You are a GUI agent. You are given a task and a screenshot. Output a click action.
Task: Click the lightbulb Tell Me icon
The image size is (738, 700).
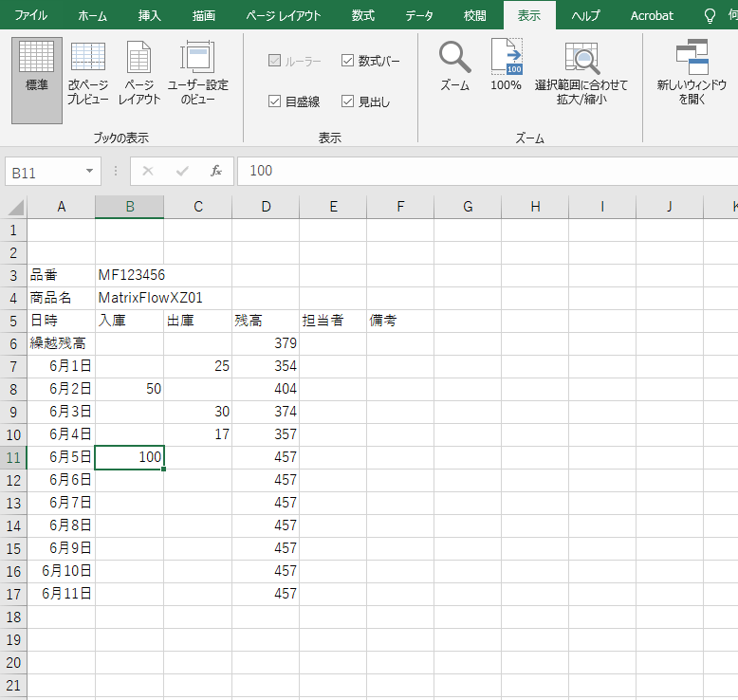710,16
